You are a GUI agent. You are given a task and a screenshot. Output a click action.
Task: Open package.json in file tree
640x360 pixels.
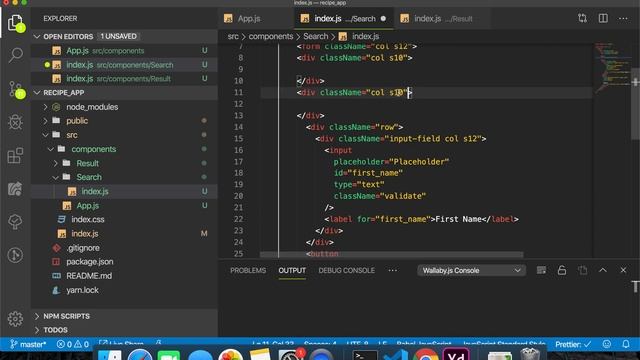(124, 262)
